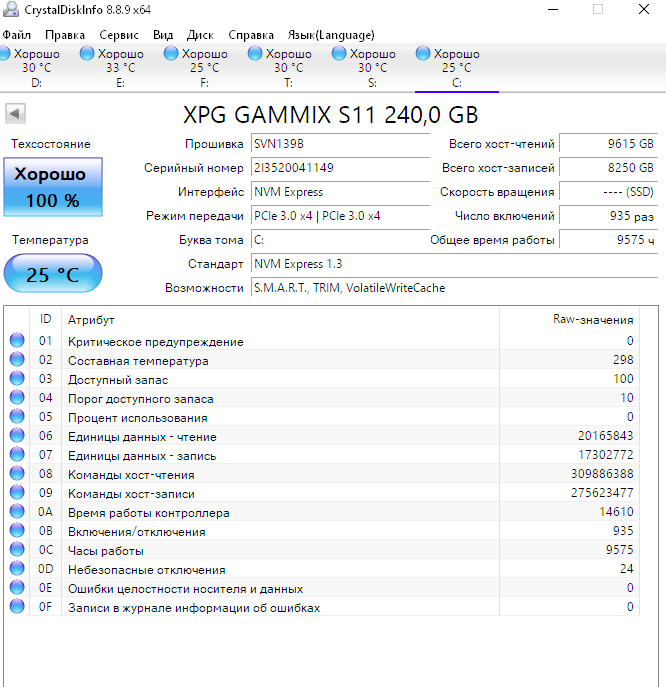Image resolution: width=666 pixels, height=687 pixels.
Task: Click status orb of attribute 03 row
Action: point(17,378)
